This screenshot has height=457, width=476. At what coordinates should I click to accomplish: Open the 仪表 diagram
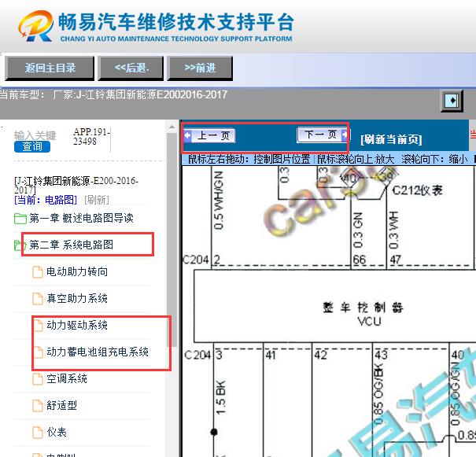click(x=57, y=432)
